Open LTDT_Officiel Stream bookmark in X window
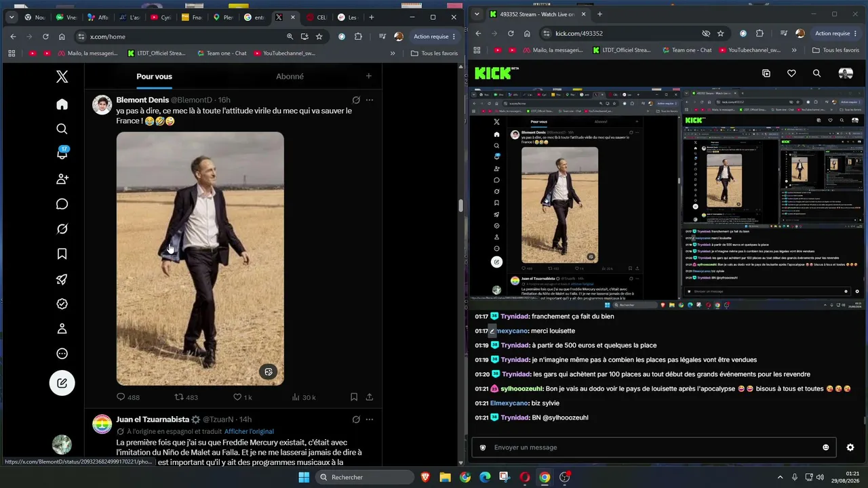The image size is (868, 488). (x=156, y=53)
